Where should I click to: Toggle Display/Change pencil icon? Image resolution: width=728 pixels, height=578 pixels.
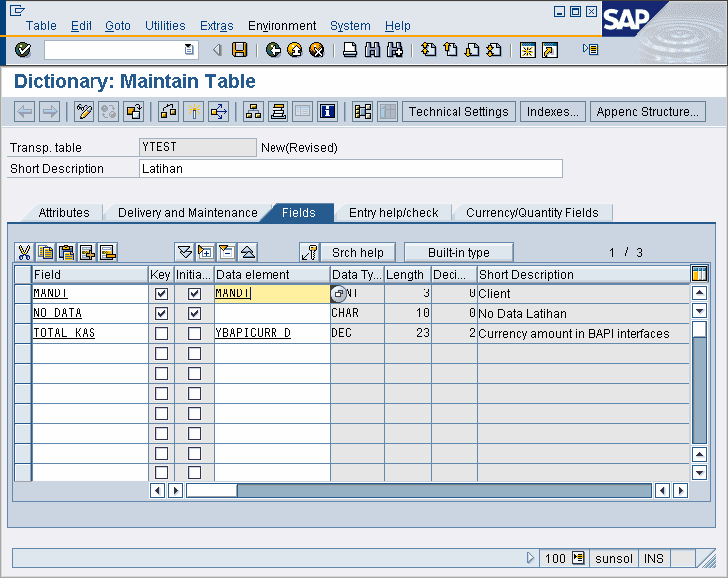point(84,111)
